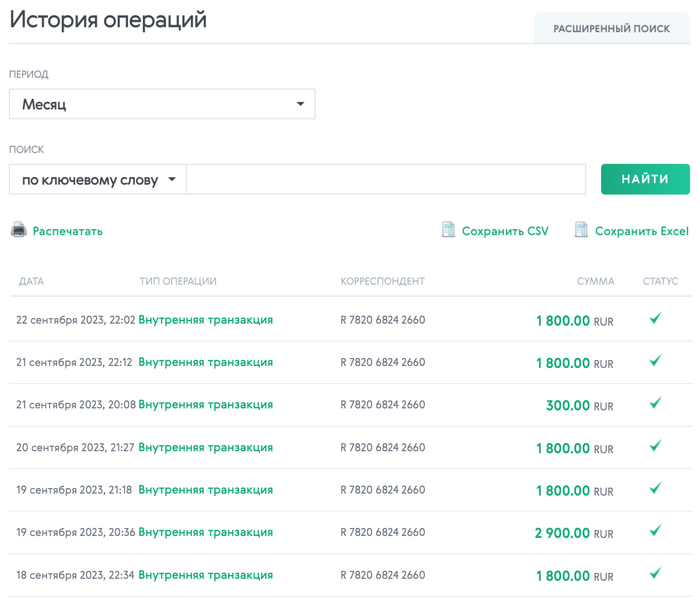Click the НАЙТИ search button

645,179
